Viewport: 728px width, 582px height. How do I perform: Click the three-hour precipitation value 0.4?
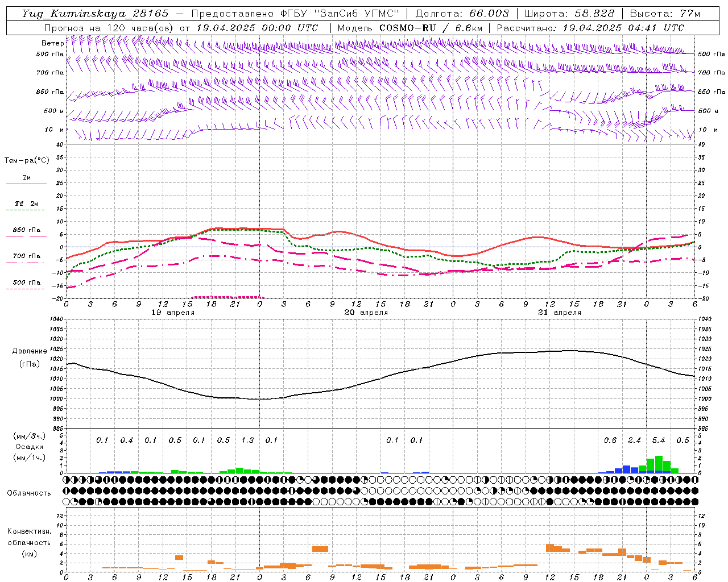pyautogui.click(x=126, y=440)
